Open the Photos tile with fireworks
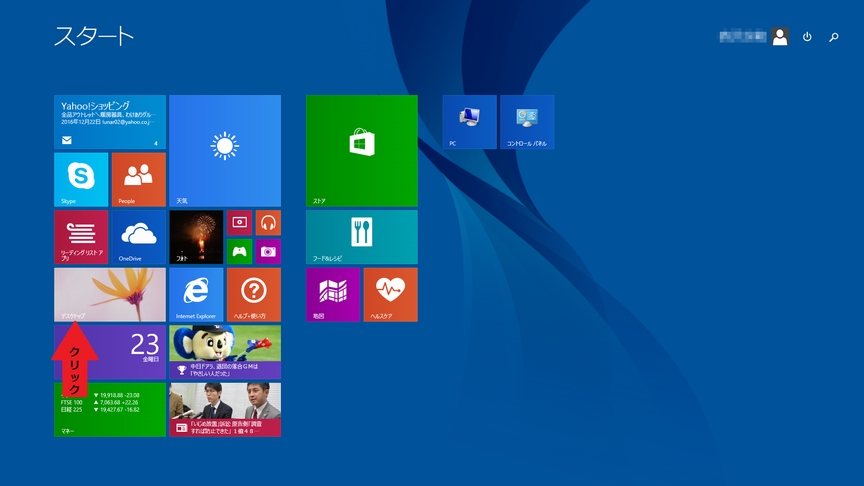 click(x=196, y=237)
